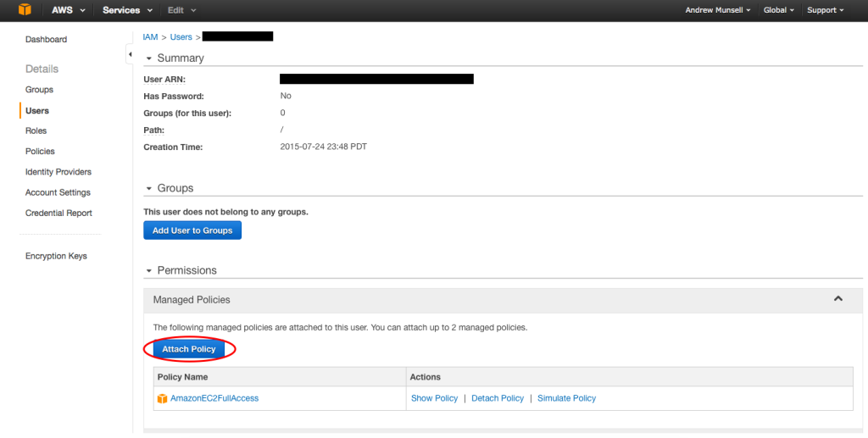
Task: Click the Users breadcrumb link
Action: click(181, 37)
